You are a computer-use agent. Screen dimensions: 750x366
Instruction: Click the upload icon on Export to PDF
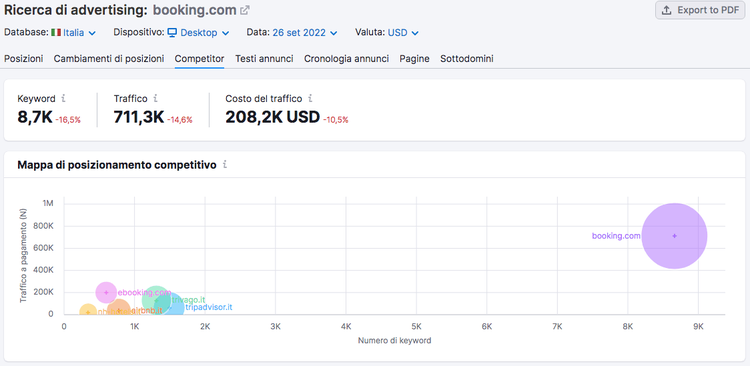coord(666,10)
